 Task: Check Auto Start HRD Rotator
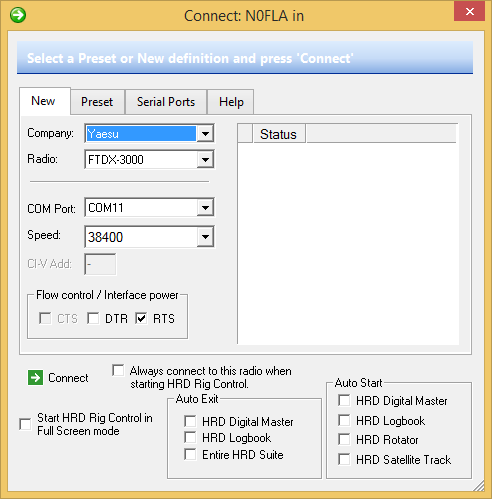coord(344,439)
